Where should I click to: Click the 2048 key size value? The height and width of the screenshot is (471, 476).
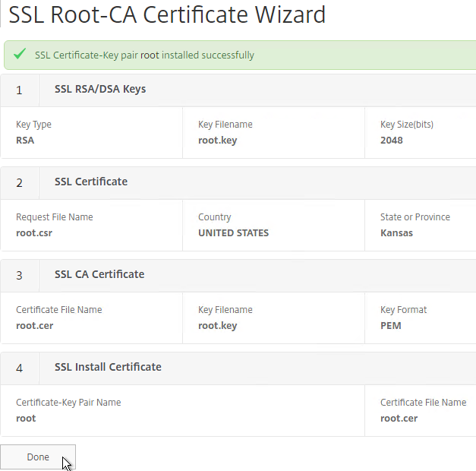392,141
